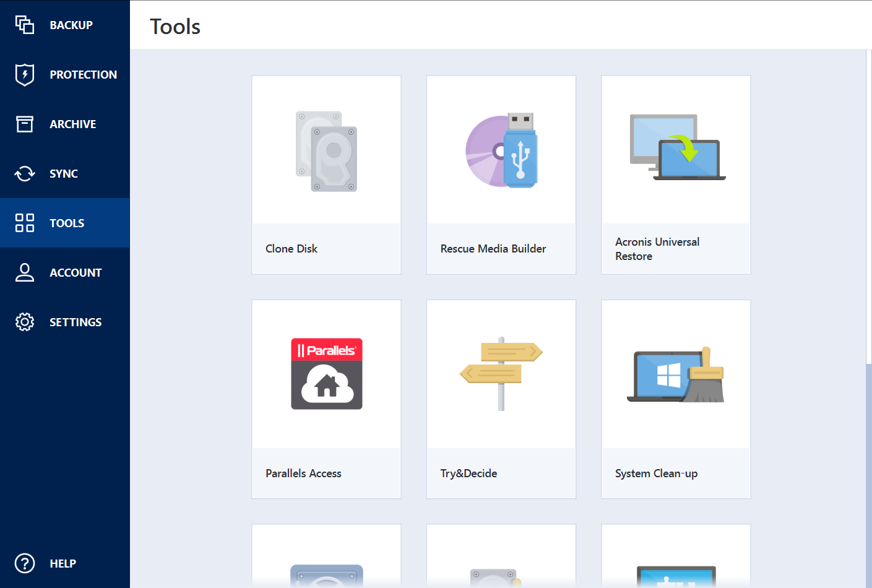Open the Help section

pos(63,564)
